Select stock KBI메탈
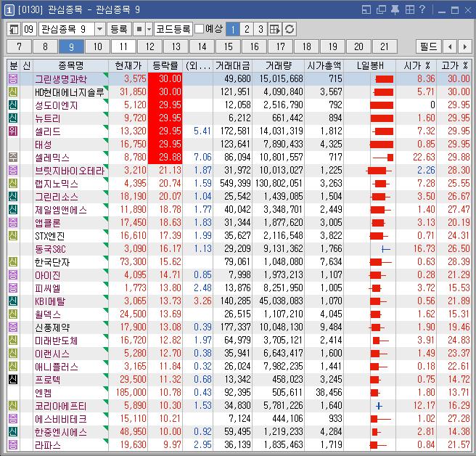 tap(50, 301)
